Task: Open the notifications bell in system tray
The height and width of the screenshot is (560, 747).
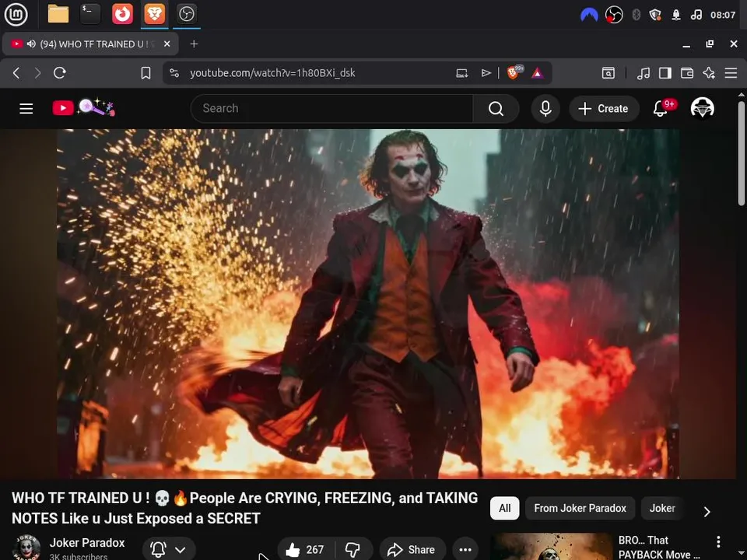Action: [x=676, y=15]
